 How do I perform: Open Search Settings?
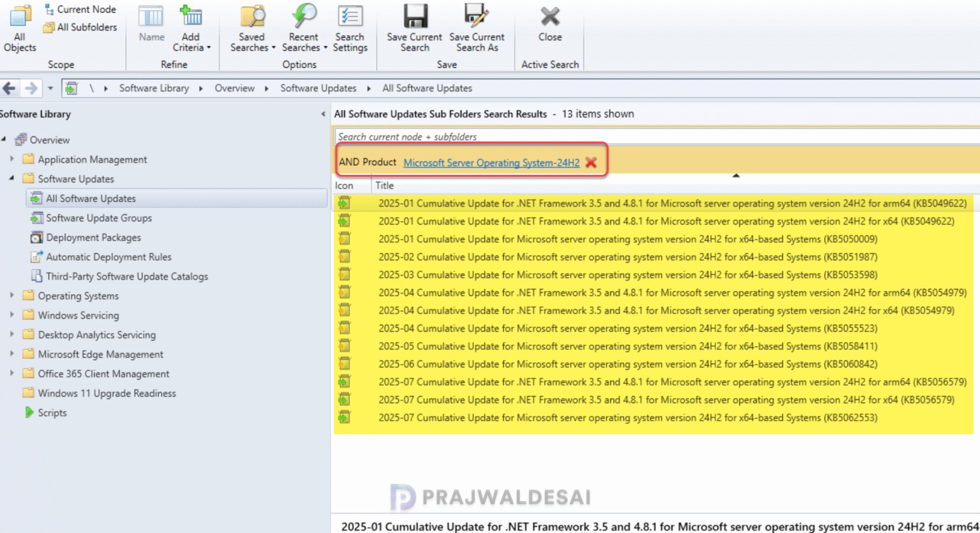click(350, 29)
